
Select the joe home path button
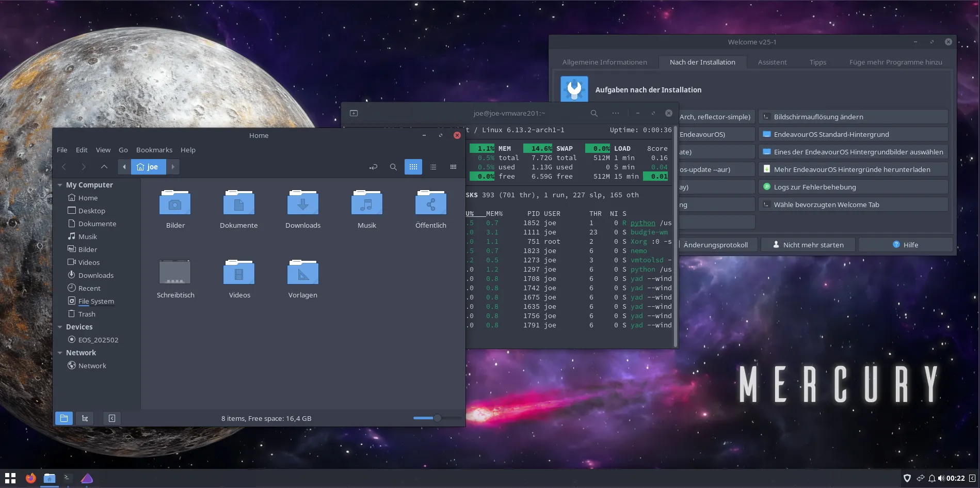coord(148,167)
